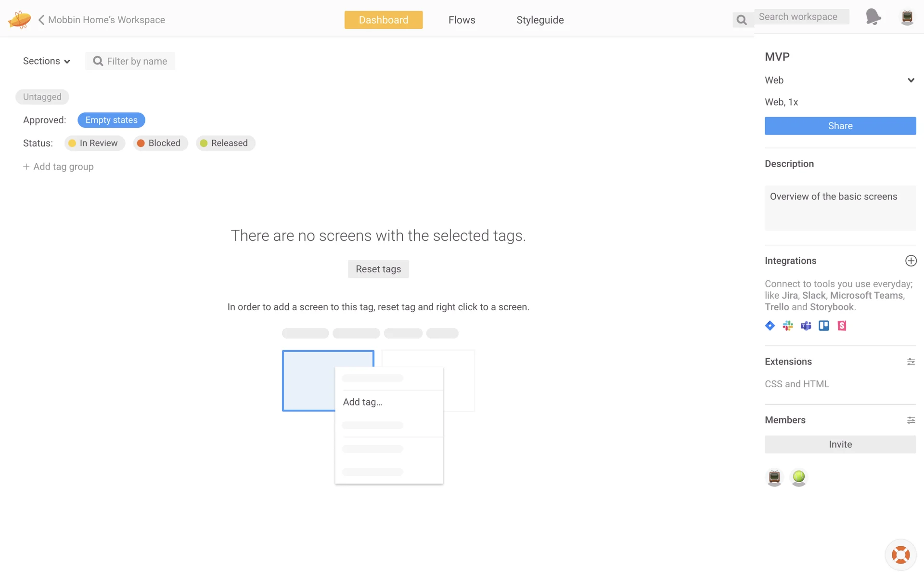Click the Filter by name field
Screen dimensions: 924x578
137,61
